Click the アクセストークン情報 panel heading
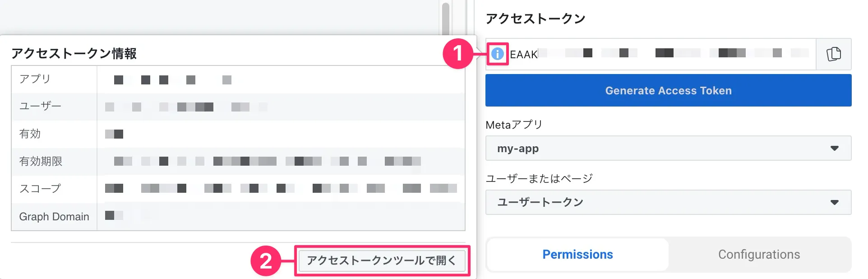The image size is (868, 279). [x=74, y=54]
